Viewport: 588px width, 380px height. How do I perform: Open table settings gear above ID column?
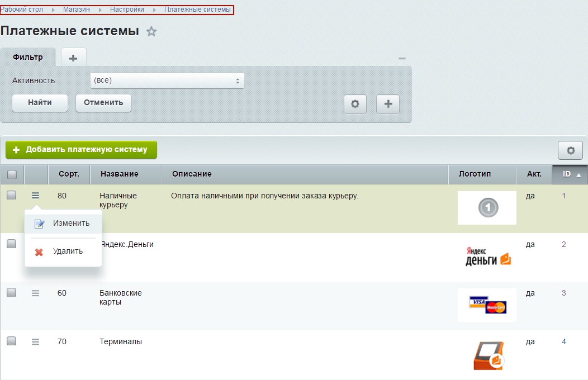pyautogui.click(x=570, y=150)
